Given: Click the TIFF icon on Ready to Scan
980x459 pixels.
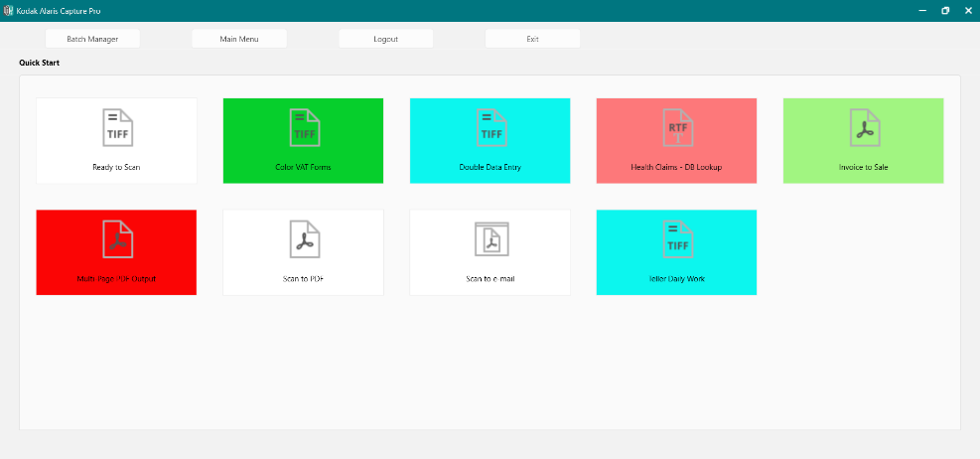Looking at the screenshot, I should (118, 127).
